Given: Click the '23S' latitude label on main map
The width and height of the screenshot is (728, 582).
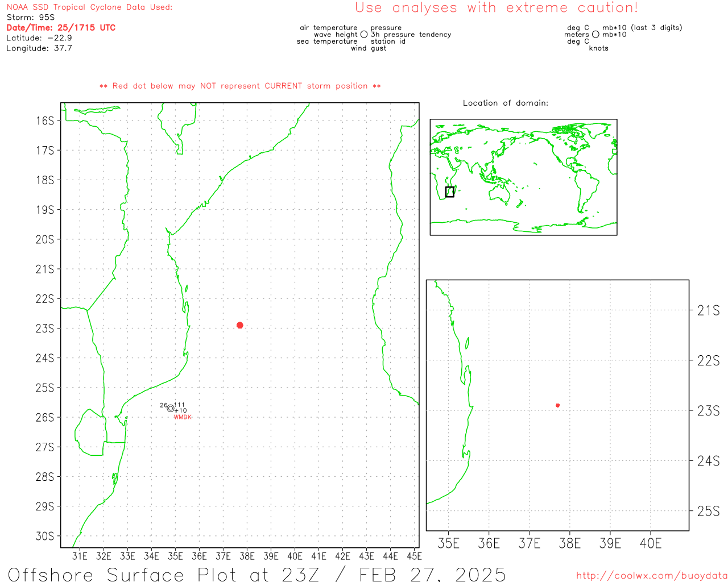Looking at the screenshot, I should (x=45, y=329).
